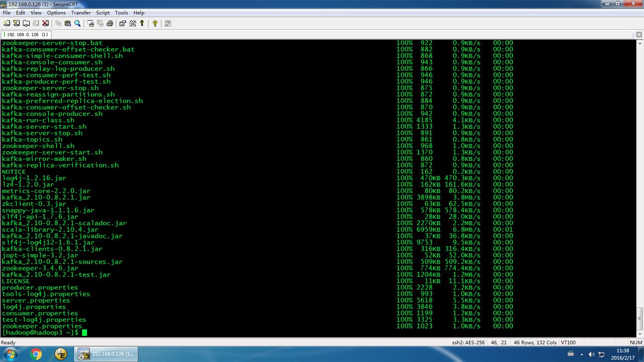This screenshot has width=644, height=362.
Task: Click the zookeeper.properties filename
Action: [42, 326]
